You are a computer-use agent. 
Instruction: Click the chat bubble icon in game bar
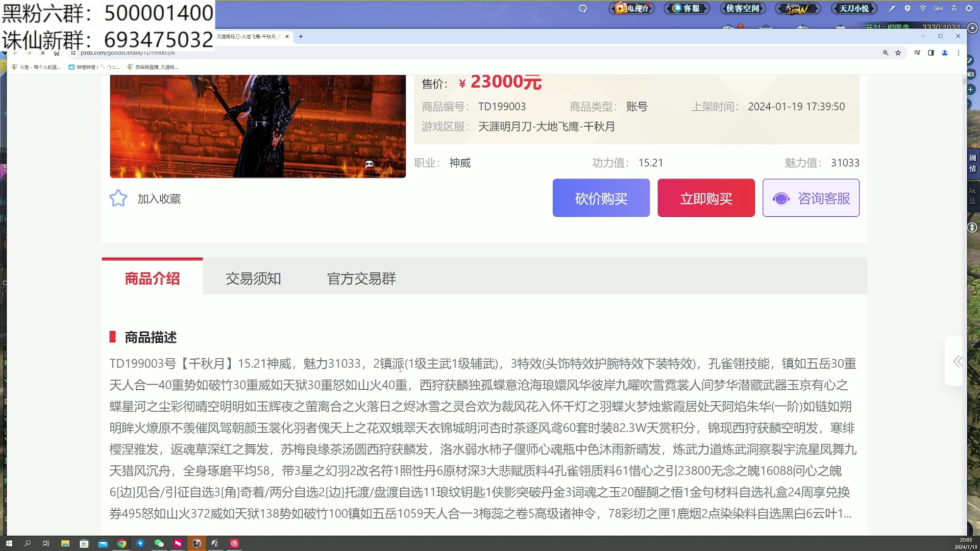(583, 8)
